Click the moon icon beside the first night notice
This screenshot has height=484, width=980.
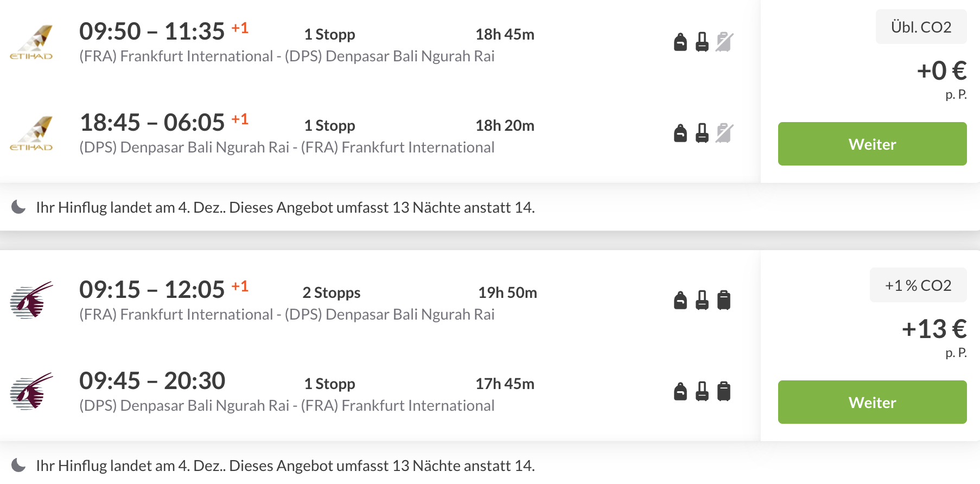click(x=19, y=207)
